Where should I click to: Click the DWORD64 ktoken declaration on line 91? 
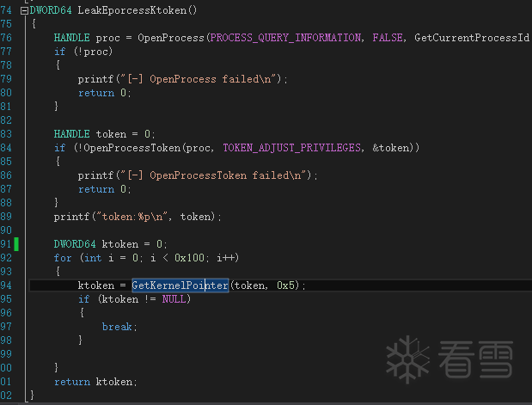point(110,244)
